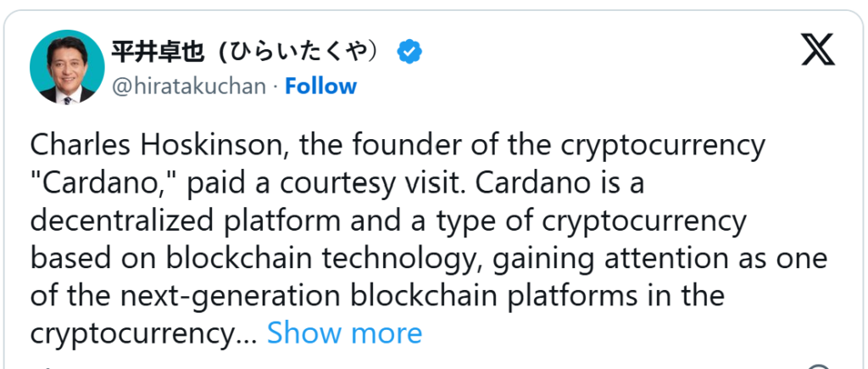The height and width of the screenshot is (369, 868).
Task: Click the display name 平井卓也
Action: [158, 53]
